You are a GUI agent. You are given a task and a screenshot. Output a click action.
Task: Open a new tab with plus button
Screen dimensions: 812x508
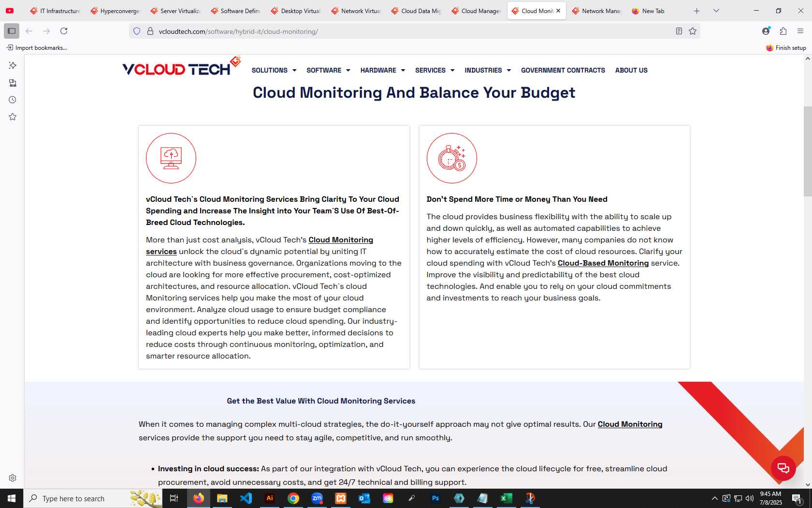coord(696,11)
